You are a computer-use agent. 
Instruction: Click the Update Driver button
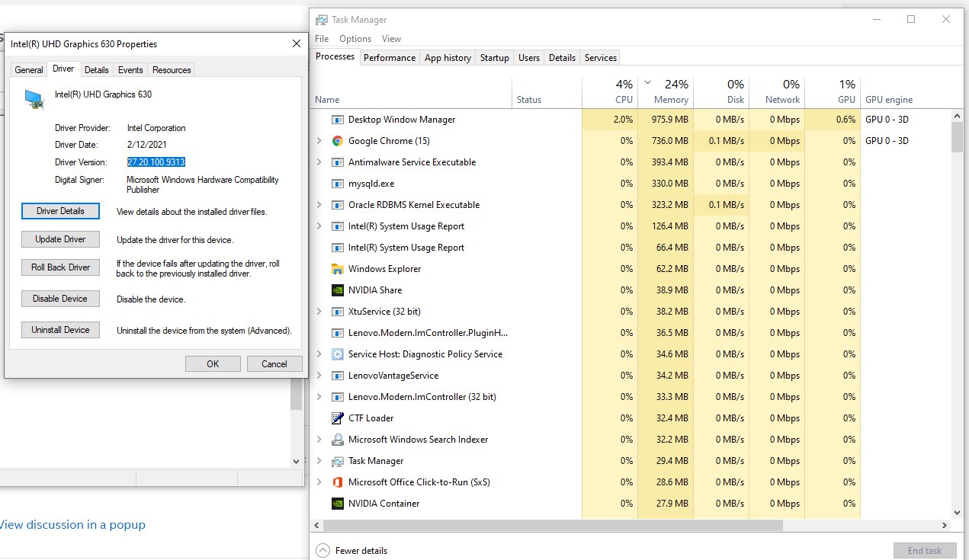(x=60, y=239)
